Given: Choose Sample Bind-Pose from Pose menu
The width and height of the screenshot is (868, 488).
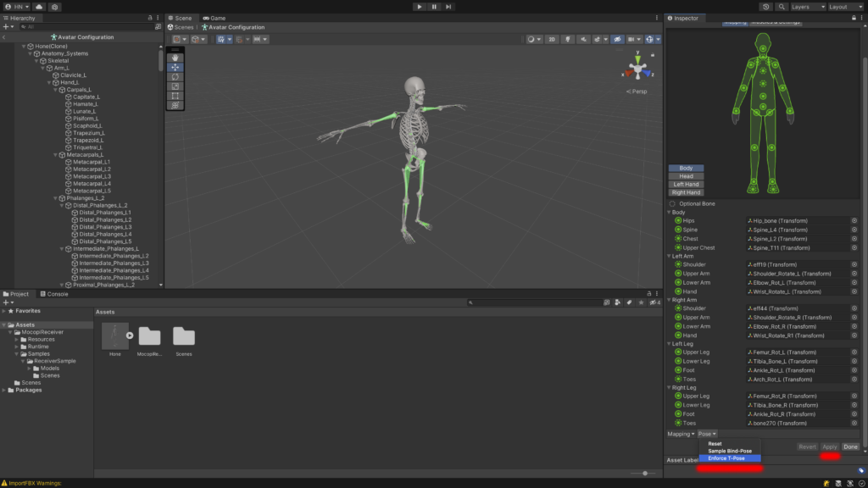Looking at the screenshot, I should (730, 451).
